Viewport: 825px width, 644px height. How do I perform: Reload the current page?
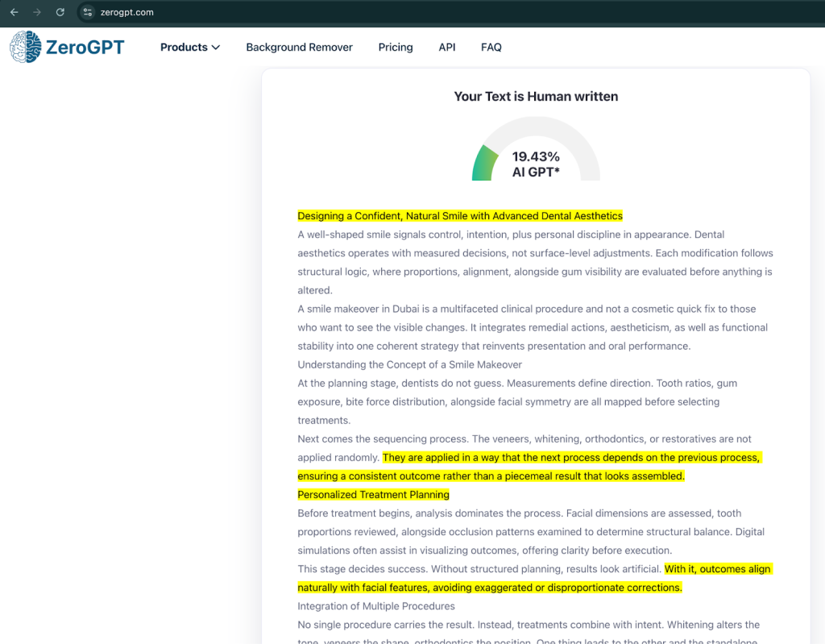pyautogui.click(x=60, y=12)
